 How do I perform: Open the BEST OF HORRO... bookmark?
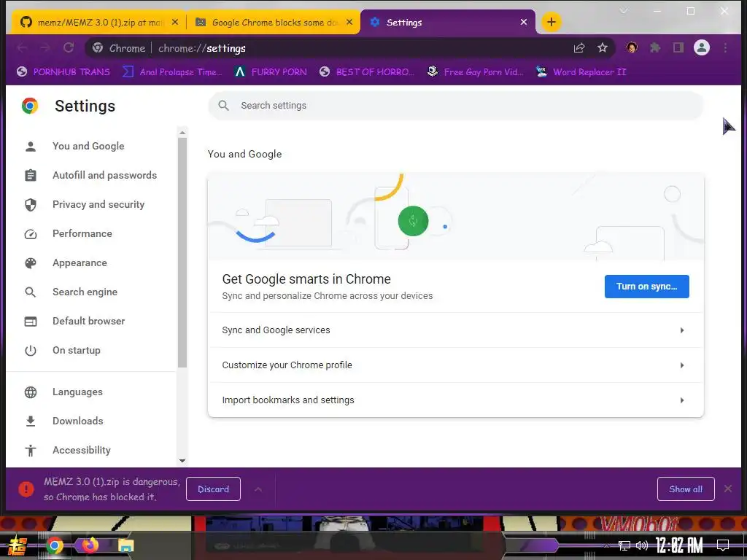[x=367, y=72]
